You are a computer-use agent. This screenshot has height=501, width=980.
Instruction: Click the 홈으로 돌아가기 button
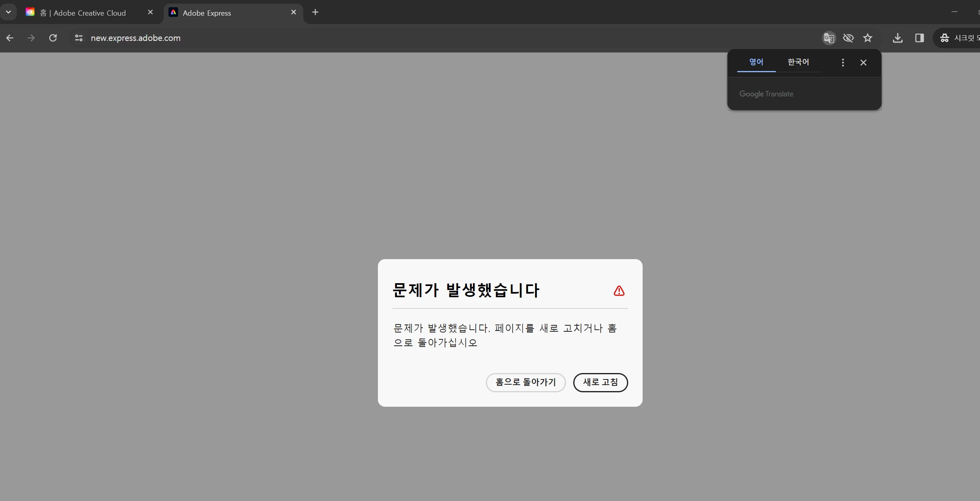click(x=526, y=382)
